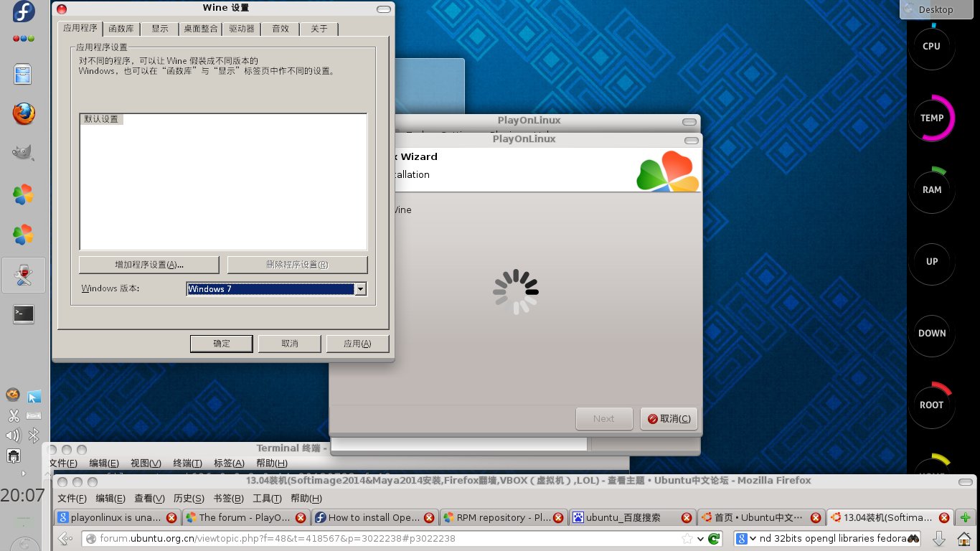The width and height of the screenshot is (980, 551).
Task: Open a new Firefox tab with plus button
Action: tap(966, 517)
